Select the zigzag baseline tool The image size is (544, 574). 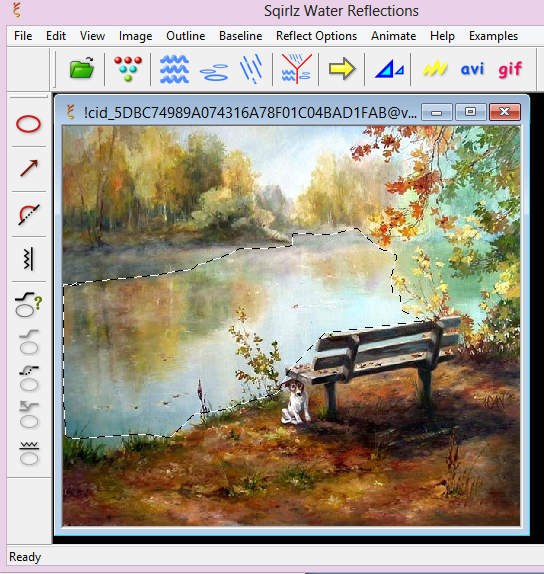pyautogui.click(x=29, y=259)
